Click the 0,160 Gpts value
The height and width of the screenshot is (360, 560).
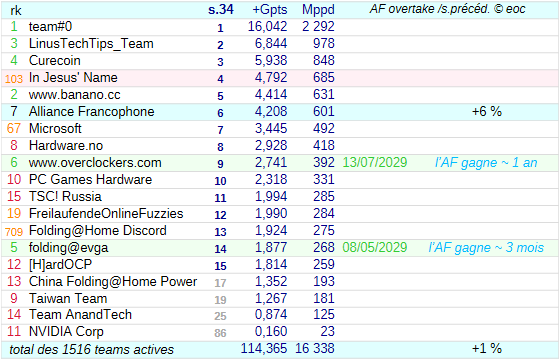tap(271, 332)
